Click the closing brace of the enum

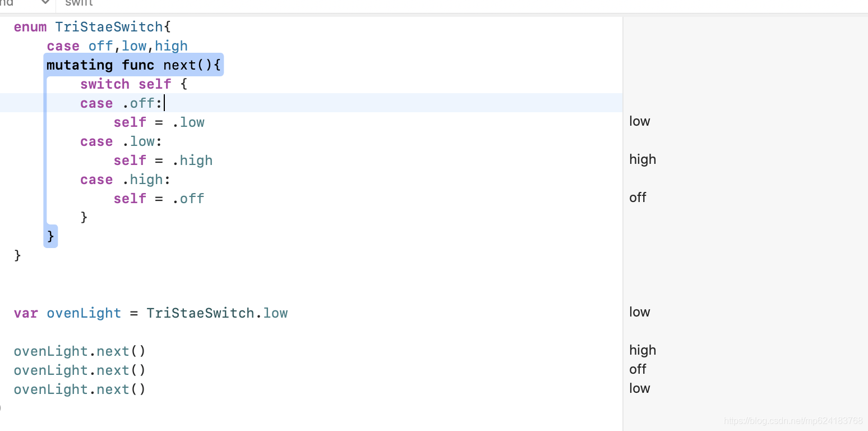click(17, 255)
